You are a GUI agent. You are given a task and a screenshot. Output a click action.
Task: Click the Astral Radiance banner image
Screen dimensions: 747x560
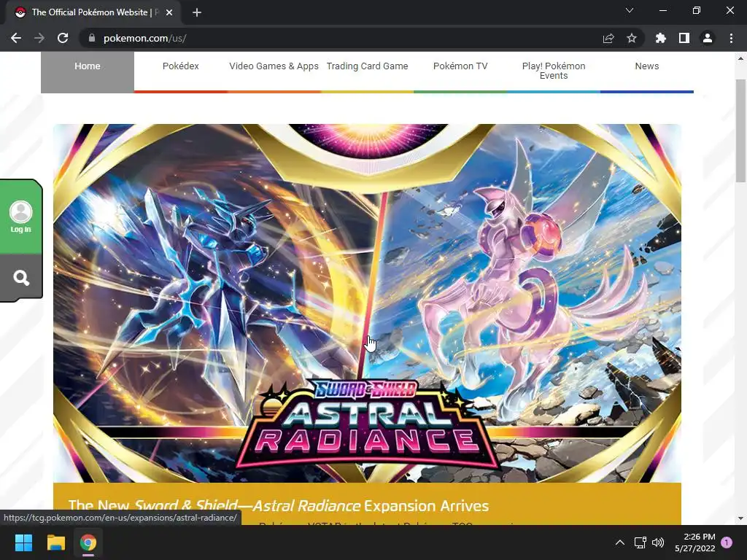[x=368, y=303]
